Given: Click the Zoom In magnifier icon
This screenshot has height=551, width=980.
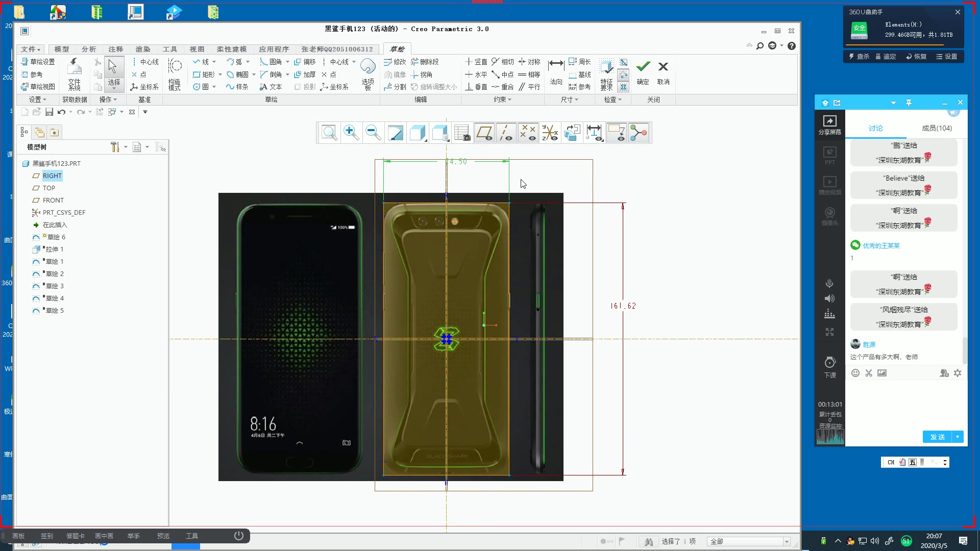Looking at the screenshot, I should (x=351, y=133).
